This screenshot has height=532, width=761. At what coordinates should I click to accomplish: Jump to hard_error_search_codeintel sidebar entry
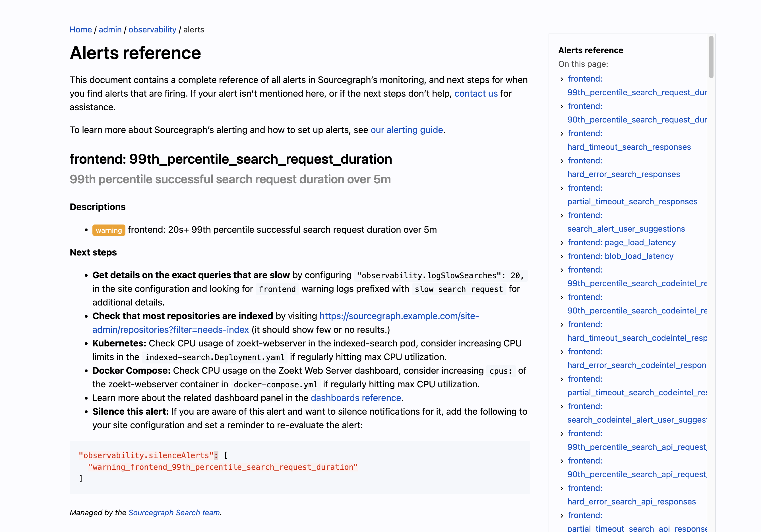637,358
